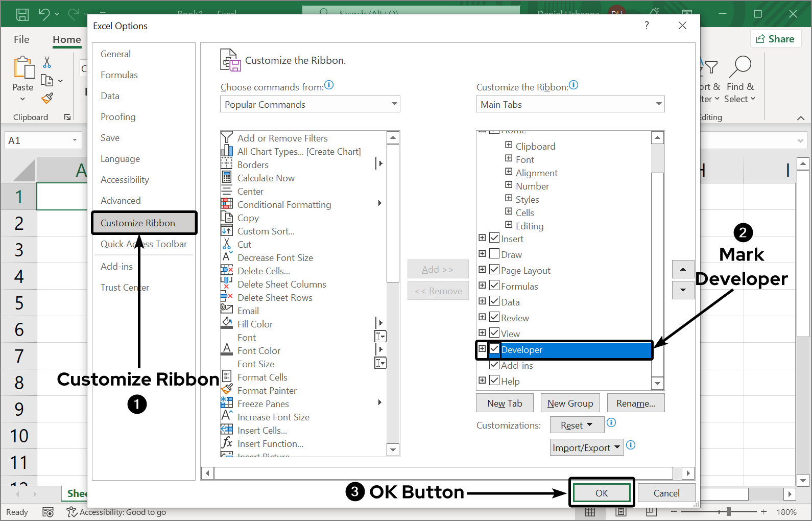This screenshot has width=812, height=521.
Task: Click the Undo arrow icon
Action: pyautogui.click(x=44, y=14)
